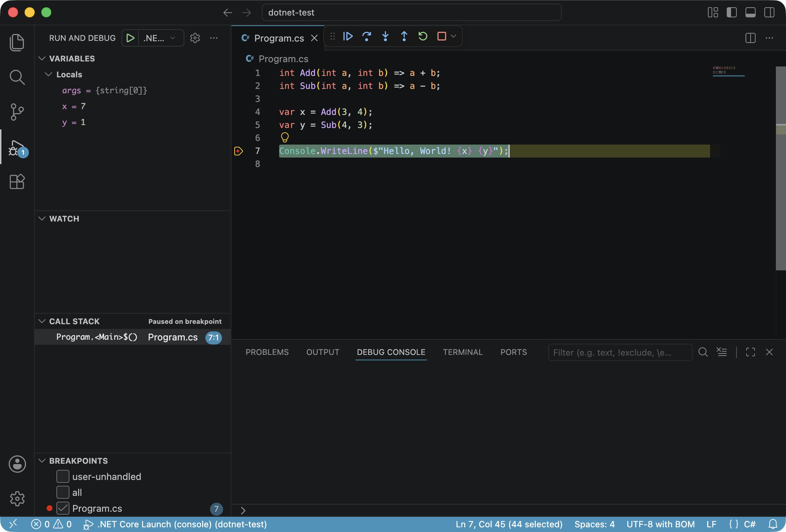Open the Run and Debug view
Viewport: 786px width, 532px height.
click(17, 147)
